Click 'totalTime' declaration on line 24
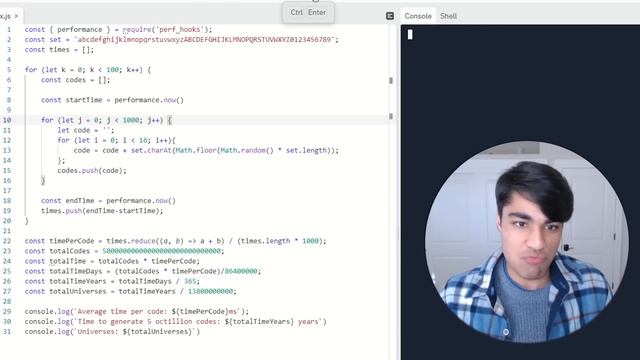The image size is (640, 360). (x=67, y=261)
